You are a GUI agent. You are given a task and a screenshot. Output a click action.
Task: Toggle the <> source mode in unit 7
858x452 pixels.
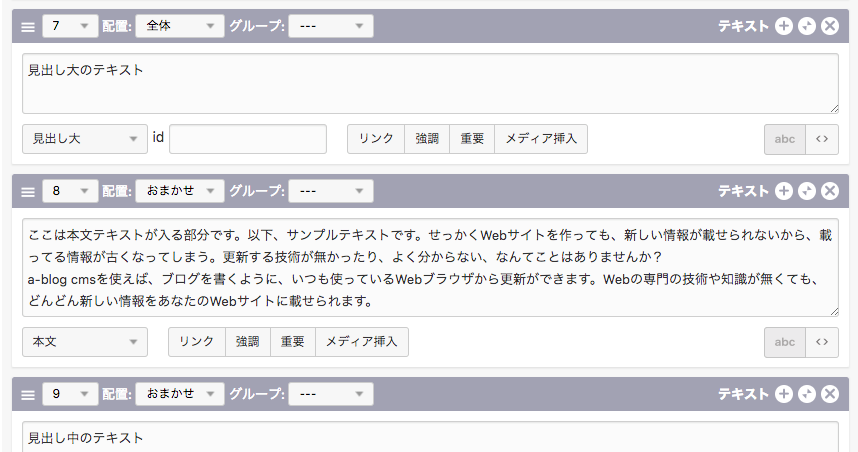click(x=821, y=139)
